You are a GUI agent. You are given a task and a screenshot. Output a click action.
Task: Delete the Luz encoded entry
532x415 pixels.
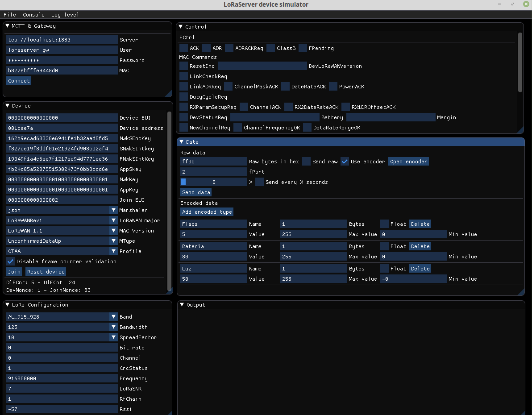[420, 268]
